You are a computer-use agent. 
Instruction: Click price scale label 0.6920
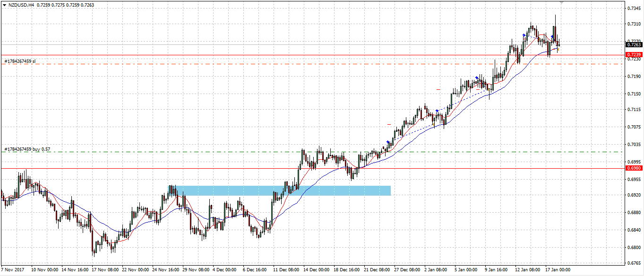pos(634,195)
